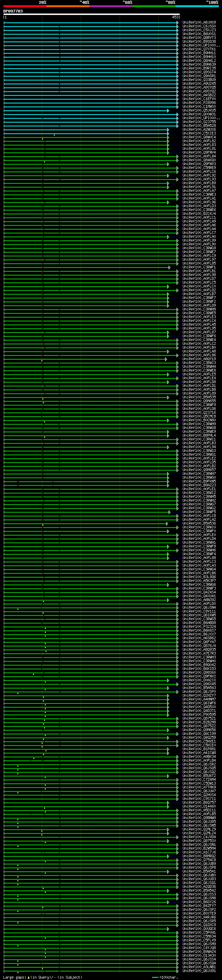The width and height of the screenshot is (222, 980).
Task: Select the UniRef100_Q0UQC6 label
Action: (x=199, y=929)
